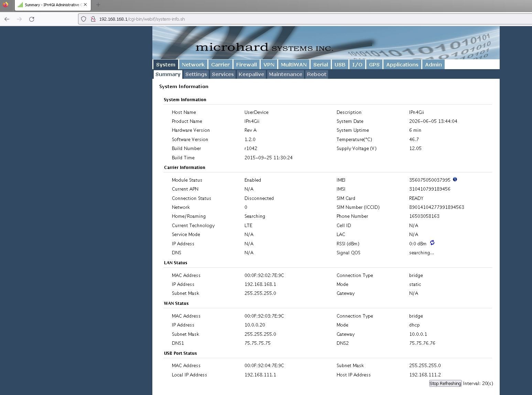Click the Signal QOS searching... value
This screenshot has width=532, height=395.
click(x=422, y=253)
